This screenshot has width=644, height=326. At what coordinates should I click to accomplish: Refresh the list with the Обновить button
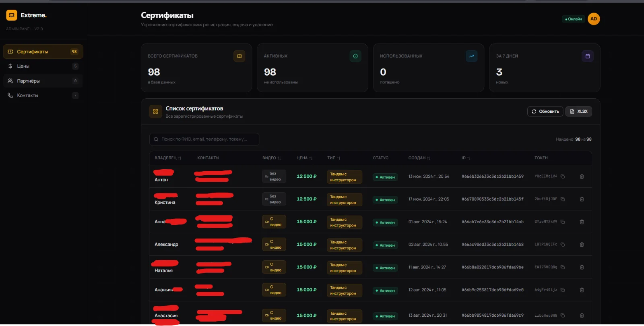(x=545, y=112)
